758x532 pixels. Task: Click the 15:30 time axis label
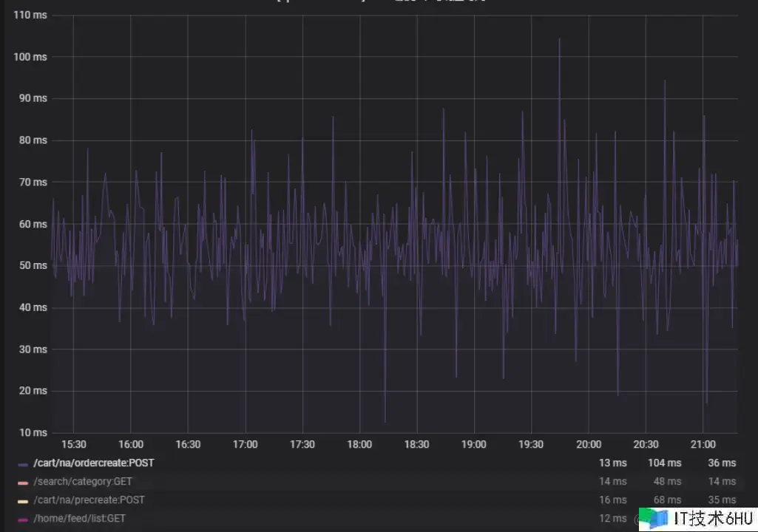(x=73, y=445)
